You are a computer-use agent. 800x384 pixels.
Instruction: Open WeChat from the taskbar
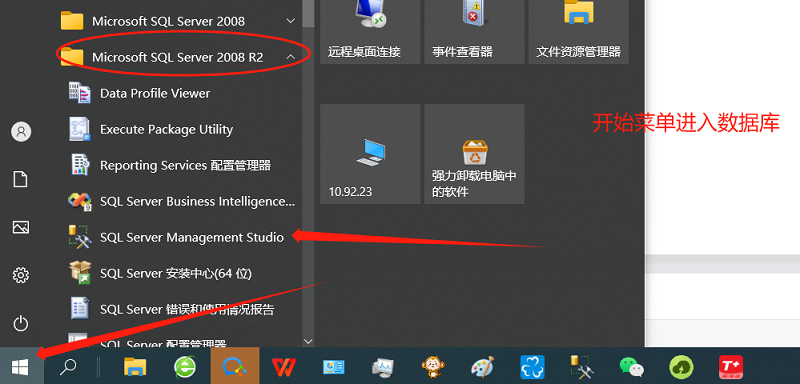coord(632,366)
